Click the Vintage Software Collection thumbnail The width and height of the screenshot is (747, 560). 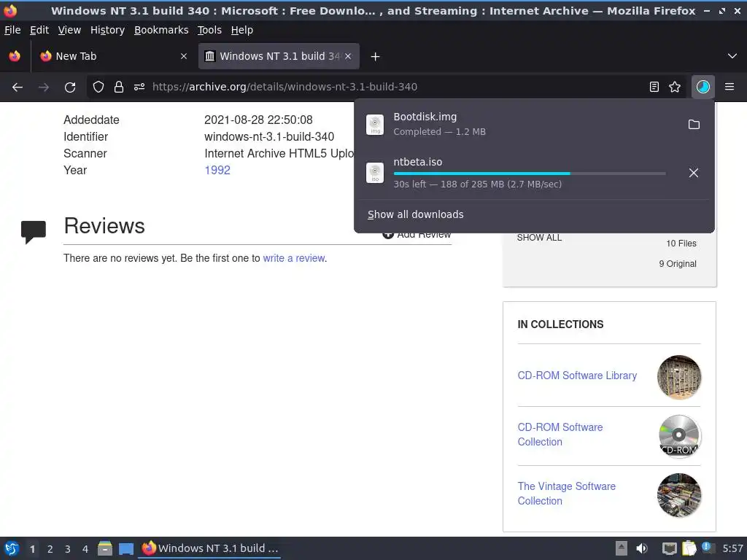point(679,495)
